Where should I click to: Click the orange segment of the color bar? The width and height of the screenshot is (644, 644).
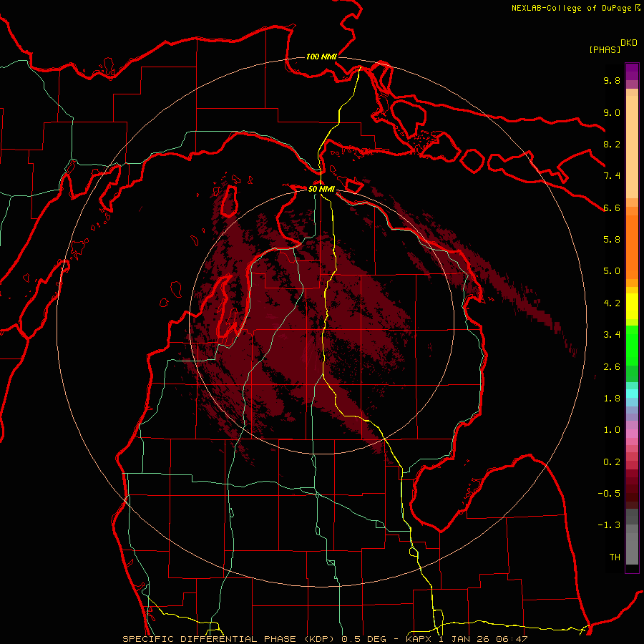tap(632, 248)
